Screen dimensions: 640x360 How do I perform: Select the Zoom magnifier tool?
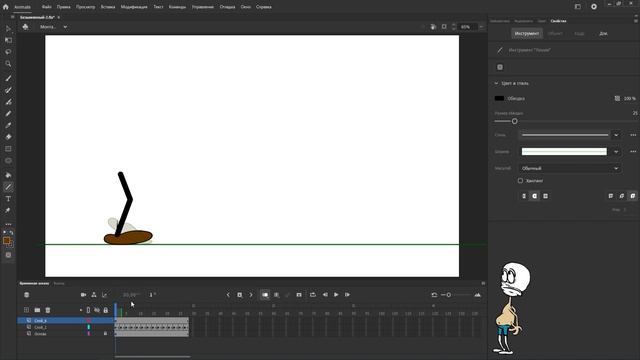(x=8, y=64)
